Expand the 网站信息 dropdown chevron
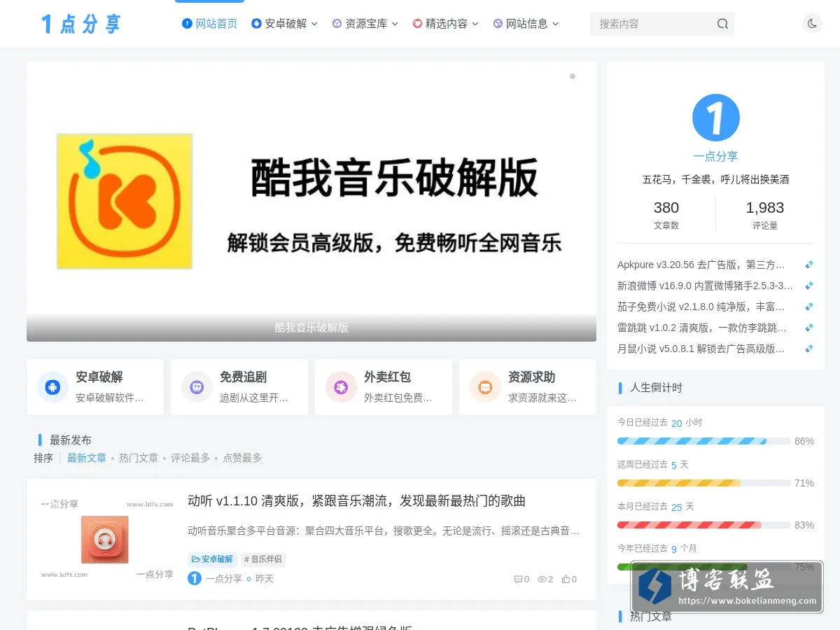This screenshot has width=840, height=630. (556, 24)
